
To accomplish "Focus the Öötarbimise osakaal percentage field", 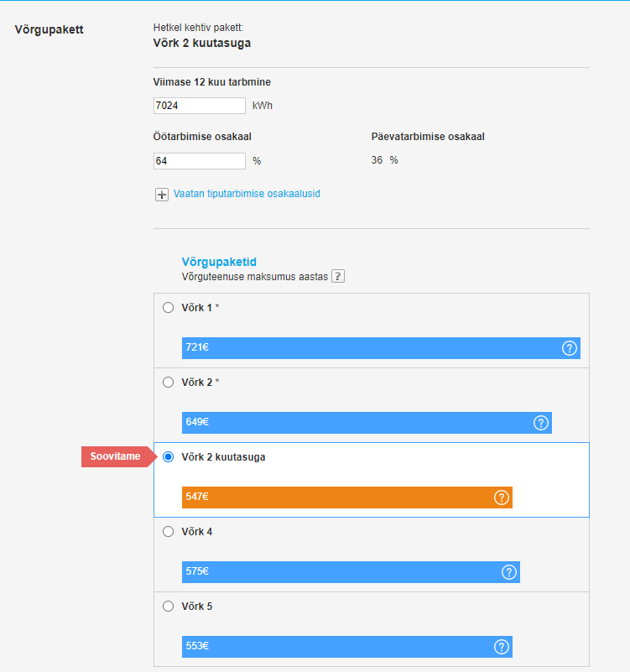I will 199,160.
